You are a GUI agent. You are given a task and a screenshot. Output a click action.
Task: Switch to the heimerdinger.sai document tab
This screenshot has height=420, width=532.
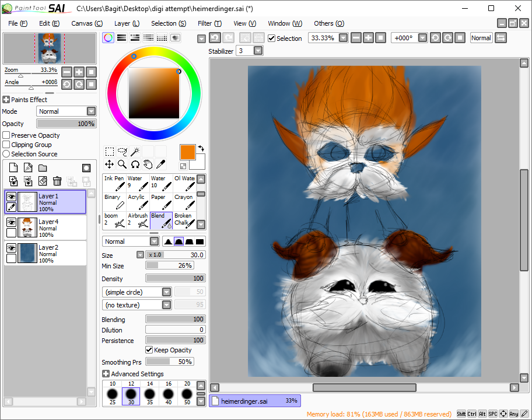(255, 401)
